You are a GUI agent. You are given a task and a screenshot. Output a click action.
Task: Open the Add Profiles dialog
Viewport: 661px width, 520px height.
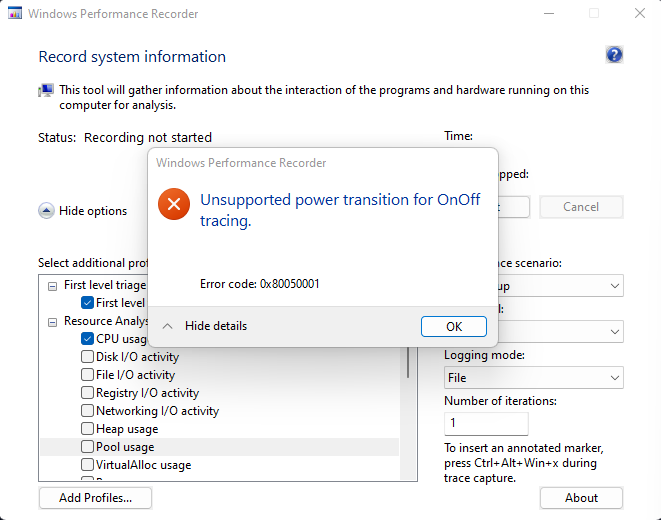(95, 498)
